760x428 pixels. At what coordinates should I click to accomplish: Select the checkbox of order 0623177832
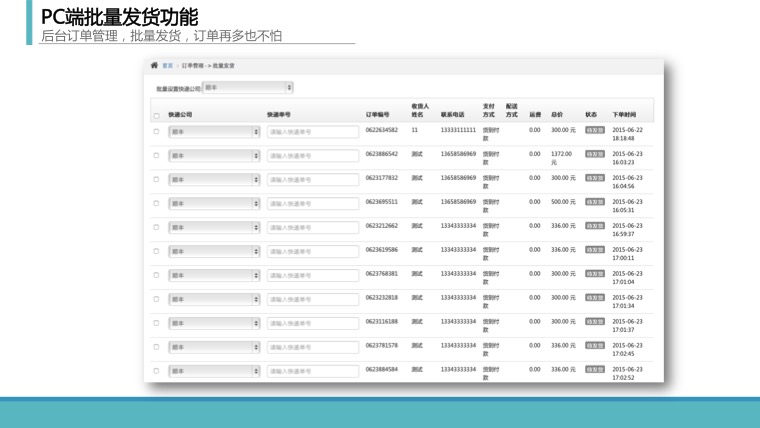[156, 179]
